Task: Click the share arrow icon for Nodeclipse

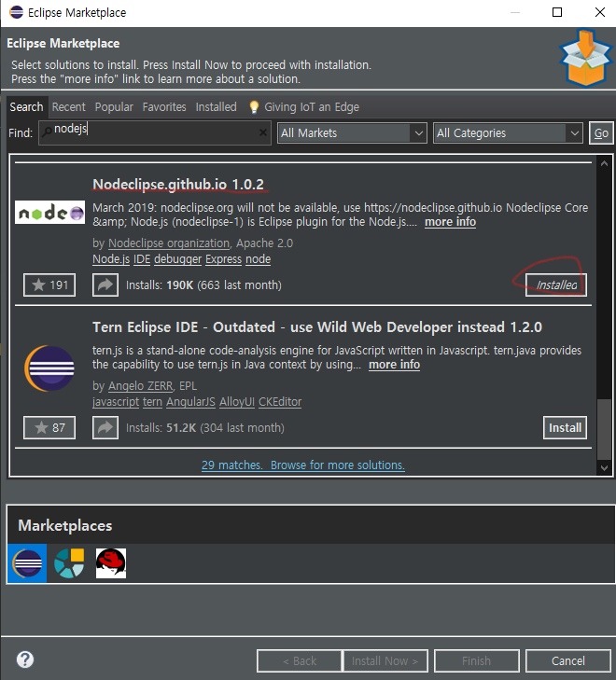Action: pos(105,284)
